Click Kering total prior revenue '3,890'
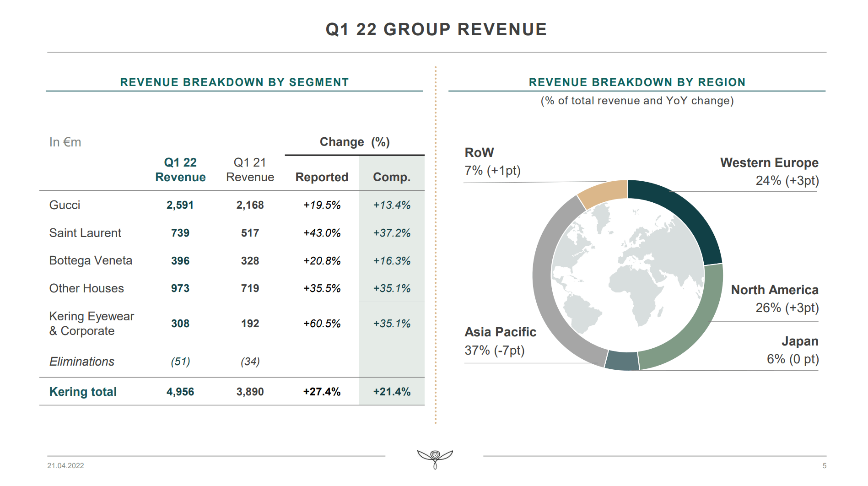Image resolution: width=868 pixels, height=486 pixels. pyautogui.click(x=250, y=392)
